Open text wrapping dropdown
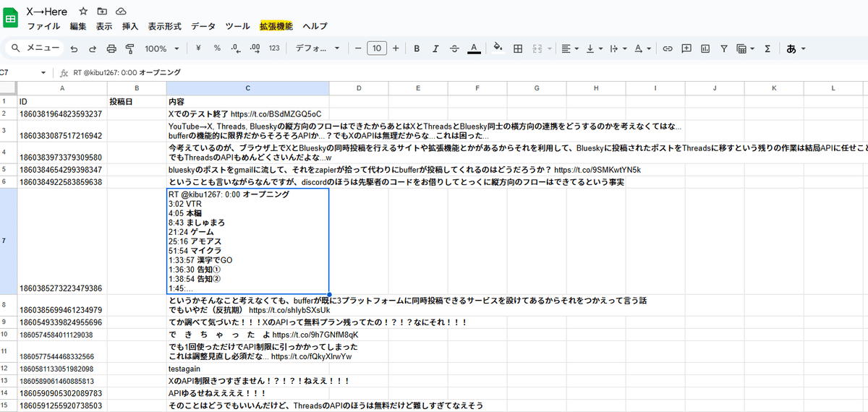 (x=618, y=48)
